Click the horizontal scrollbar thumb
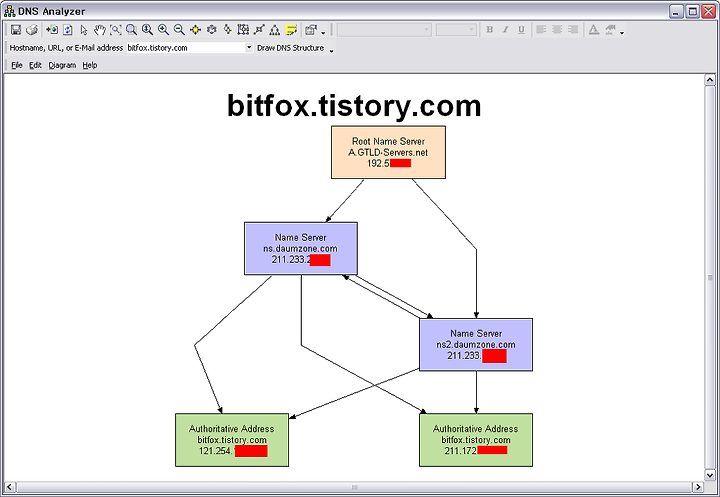This screenshot has width=720, height=497. (x=354, y=487)
